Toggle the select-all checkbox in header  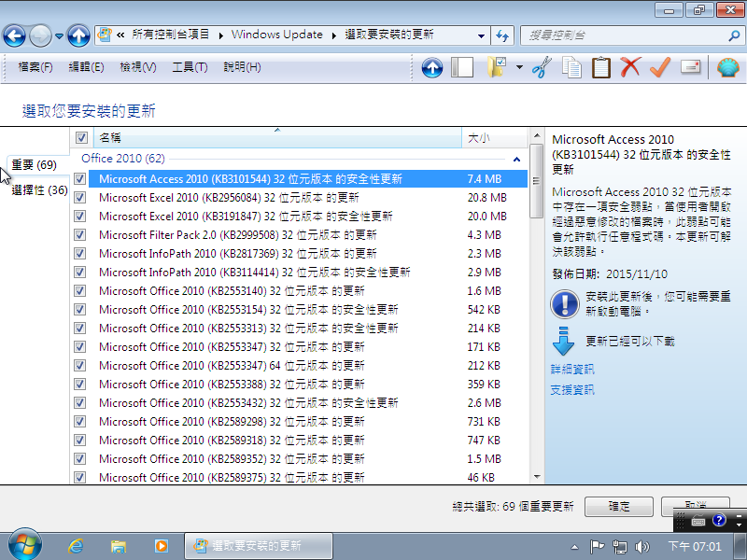click(x=81, y=137)
